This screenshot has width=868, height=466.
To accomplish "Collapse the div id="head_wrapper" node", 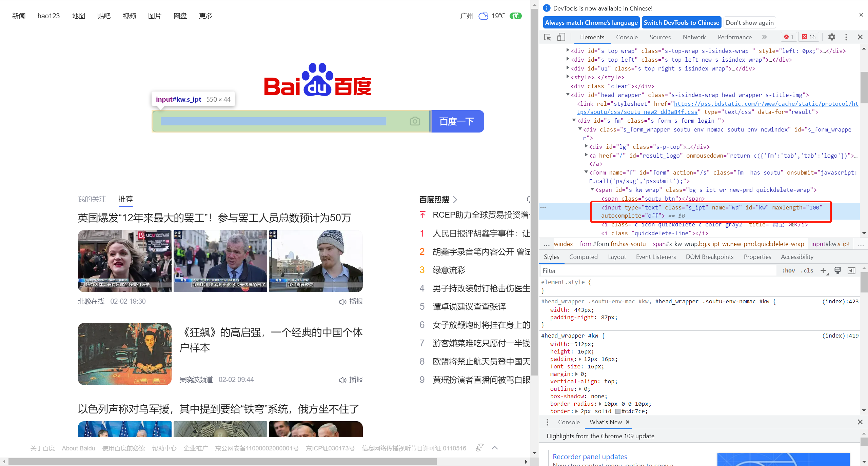I will pyautogui.click(x=568, y=95).
